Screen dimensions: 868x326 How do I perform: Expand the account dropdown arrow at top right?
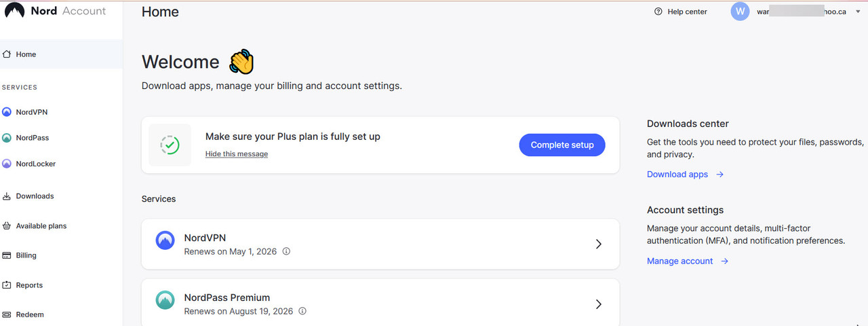pyautogui.click(x=858, y=12)
